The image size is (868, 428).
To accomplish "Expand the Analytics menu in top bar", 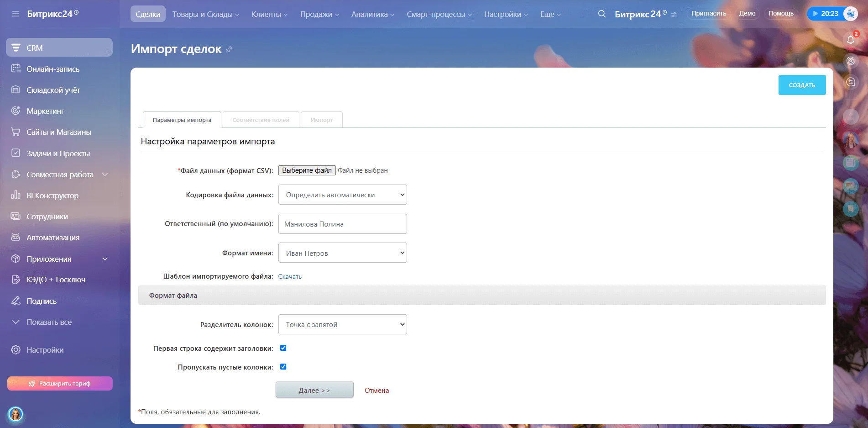I will click(372, 14).
